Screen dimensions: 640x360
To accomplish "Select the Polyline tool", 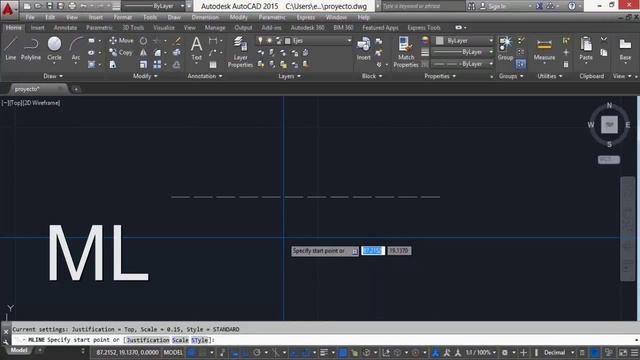I will point(31,49).
